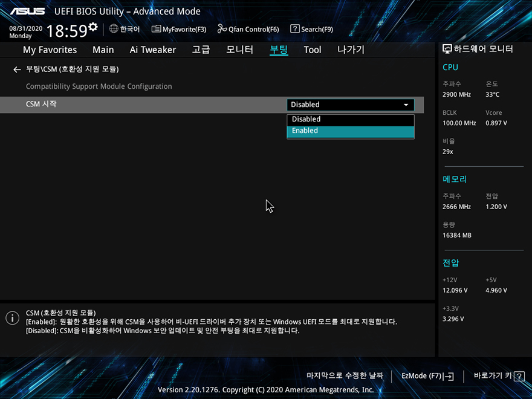Click the 0.897 V Vcore value
Image resolution: width=532 pixels, height=399 pixels.
(496, 123)
